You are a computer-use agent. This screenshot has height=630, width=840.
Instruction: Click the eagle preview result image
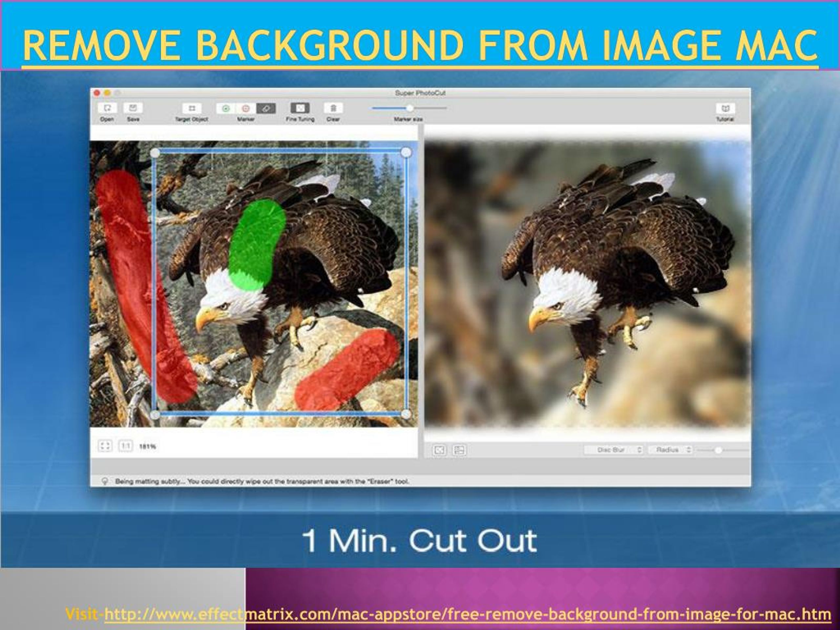587,284
